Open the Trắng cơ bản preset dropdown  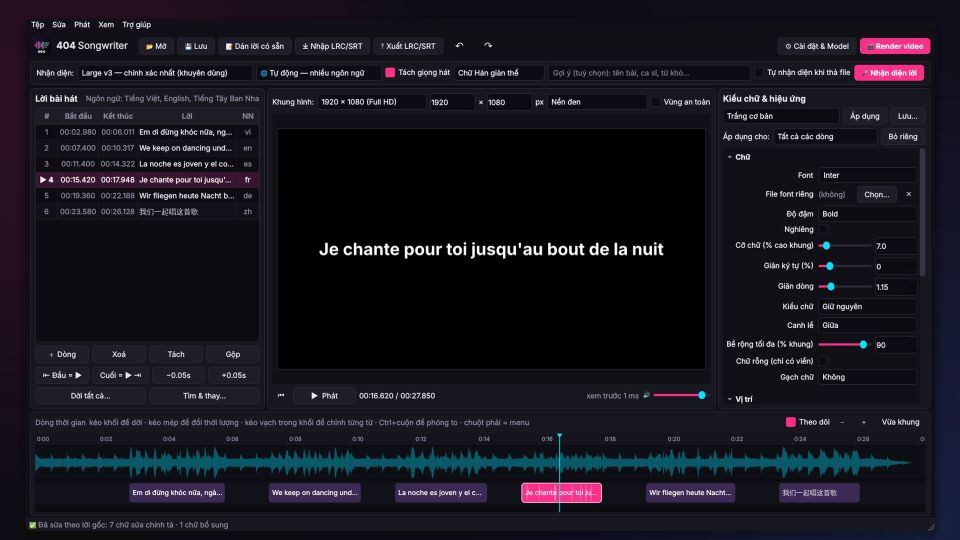coord(781,116)
